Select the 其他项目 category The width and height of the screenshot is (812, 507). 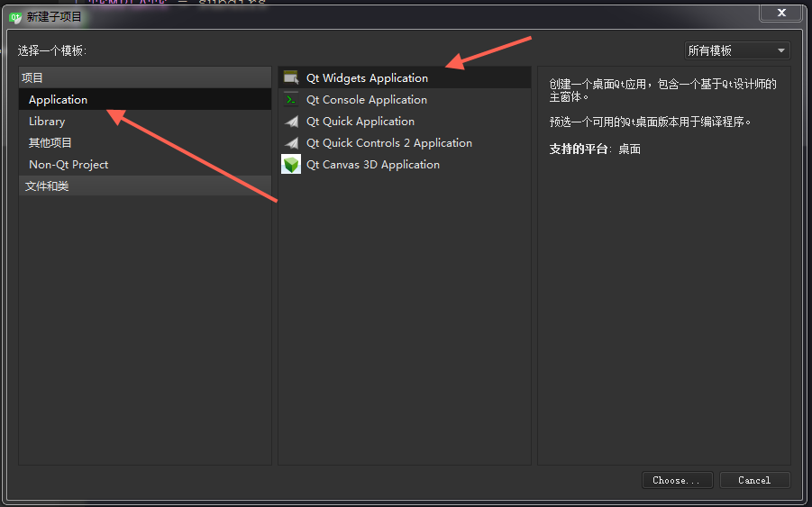[x=145, y=143]
